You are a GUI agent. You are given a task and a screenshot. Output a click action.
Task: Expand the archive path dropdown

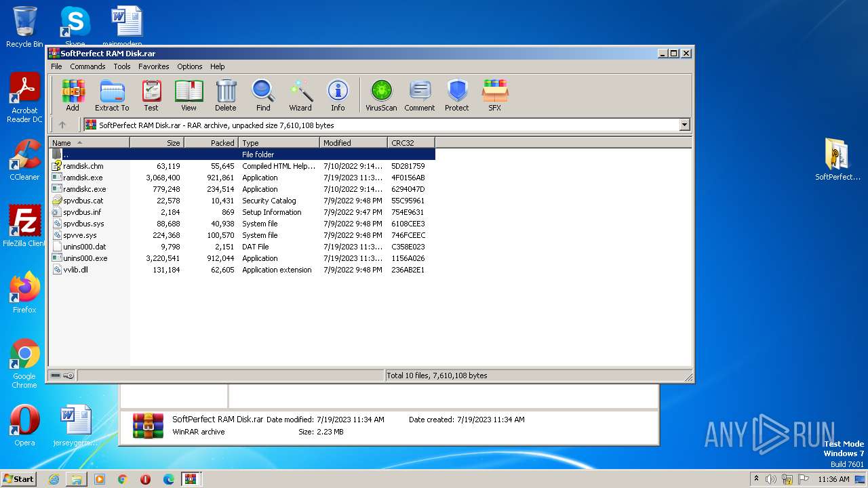point(684,125)
